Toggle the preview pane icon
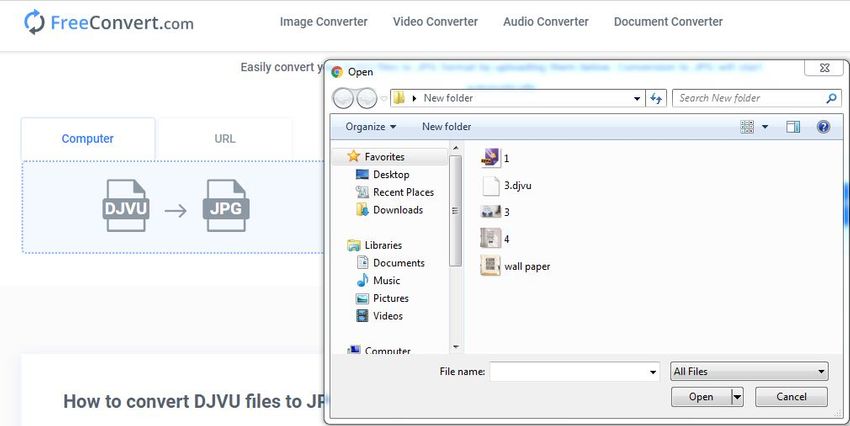Image resolution: width=850 pixels, height=426 pixels. [x=793, y=127]
